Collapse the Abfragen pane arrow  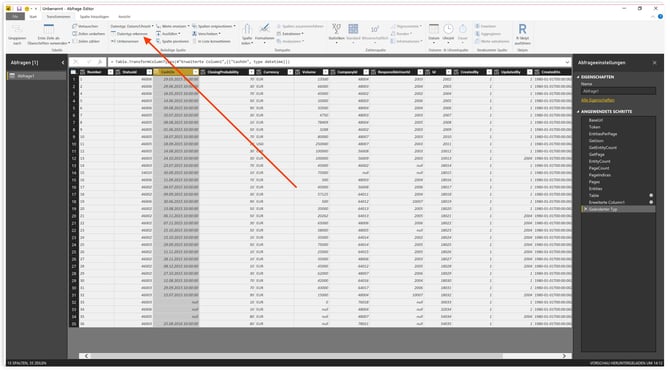pos(63,62)
